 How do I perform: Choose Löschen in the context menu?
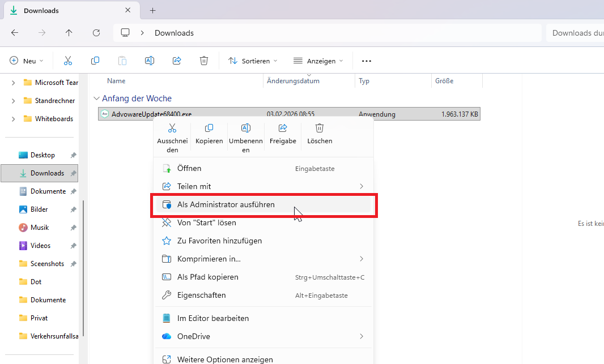pyautogui.click(x=320, y=134)
